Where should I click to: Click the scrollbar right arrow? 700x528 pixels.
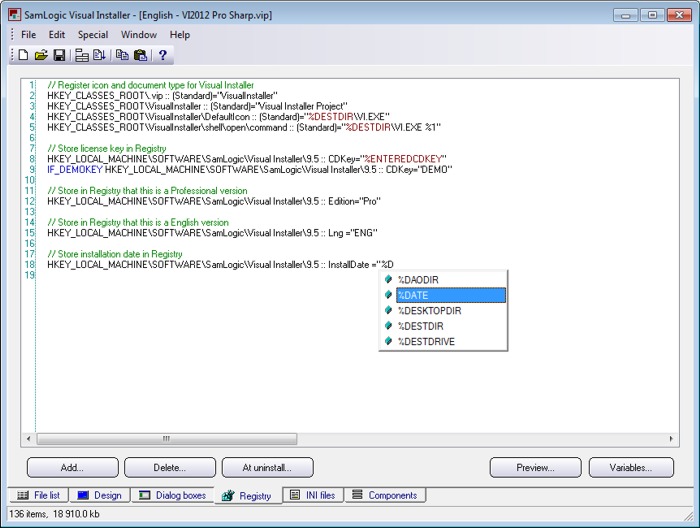pos(671,439)
